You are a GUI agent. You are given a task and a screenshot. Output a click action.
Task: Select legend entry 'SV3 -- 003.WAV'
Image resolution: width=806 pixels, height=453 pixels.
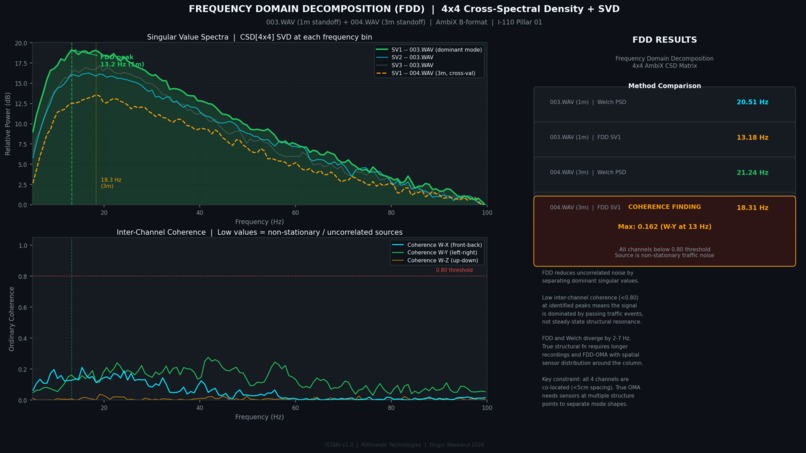coord(405,65)
